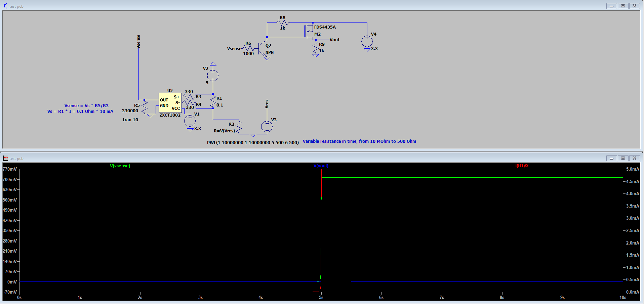644x304 pixels.
Task: Select the R1 0.1 ohm resistor symbol
Action: [213, 101]
